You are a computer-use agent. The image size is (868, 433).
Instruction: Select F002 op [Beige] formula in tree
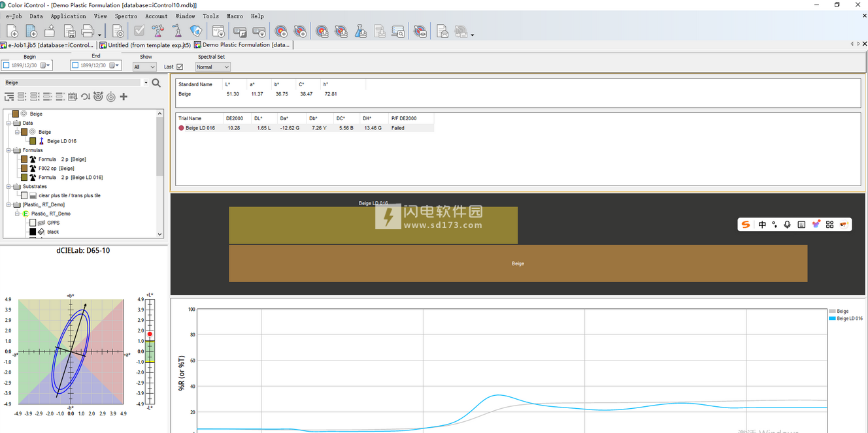pyautogui.click(x=56, y=168)
